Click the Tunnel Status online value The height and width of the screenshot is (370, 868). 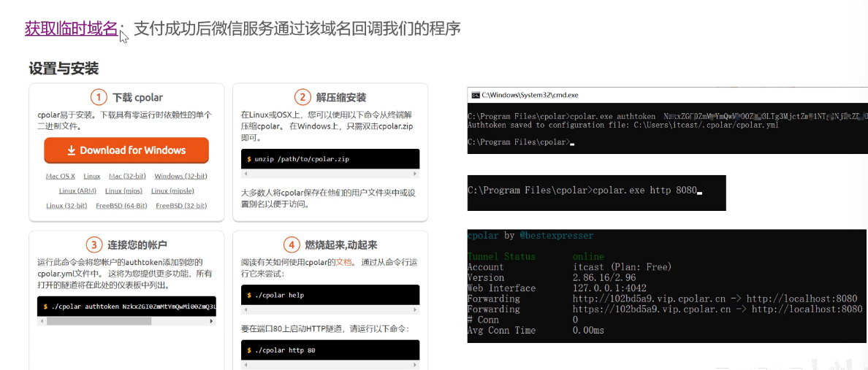[x=588, y=257]
